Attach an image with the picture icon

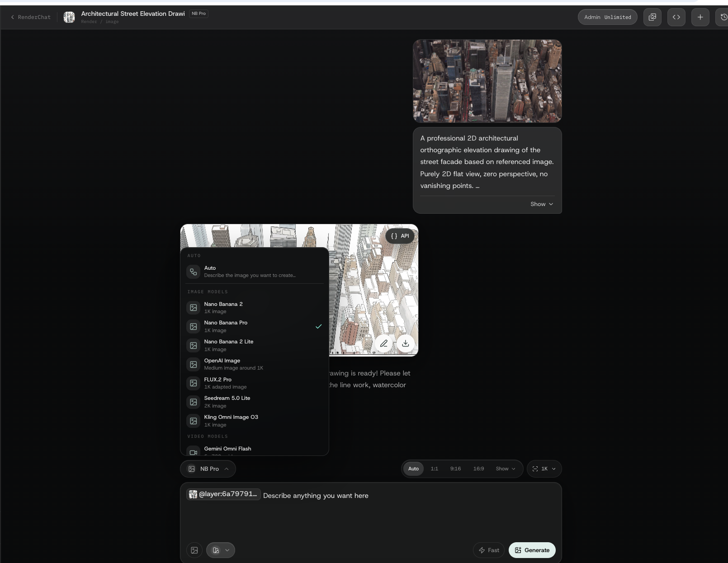coord(194,550)
